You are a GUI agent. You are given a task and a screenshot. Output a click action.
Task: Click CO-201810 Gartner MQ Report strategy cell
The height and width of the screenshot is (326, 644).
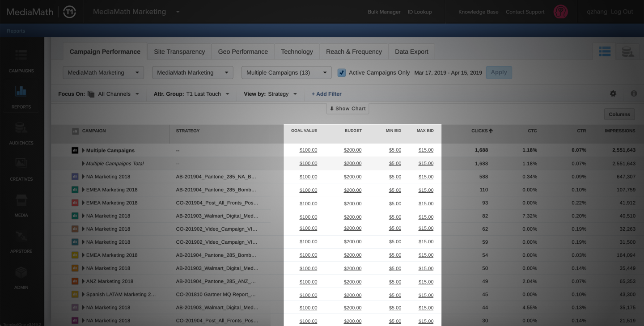(216, 294)
